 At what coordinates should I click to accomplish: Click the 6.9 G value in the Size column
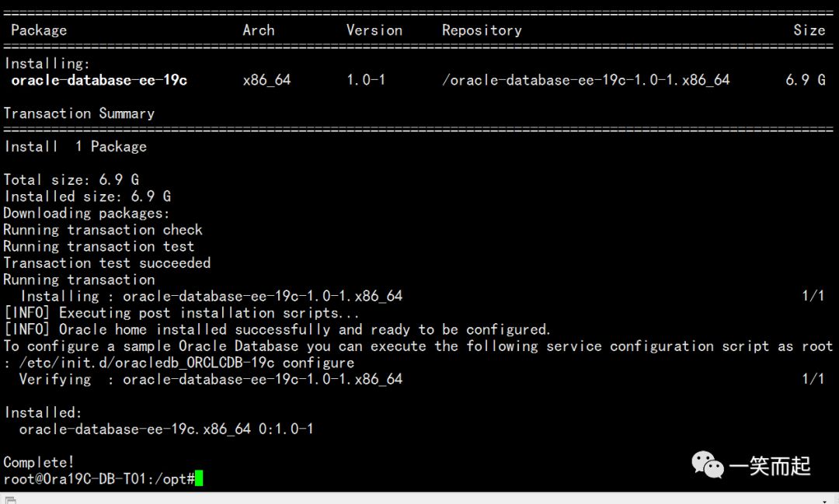click(806, 80)
